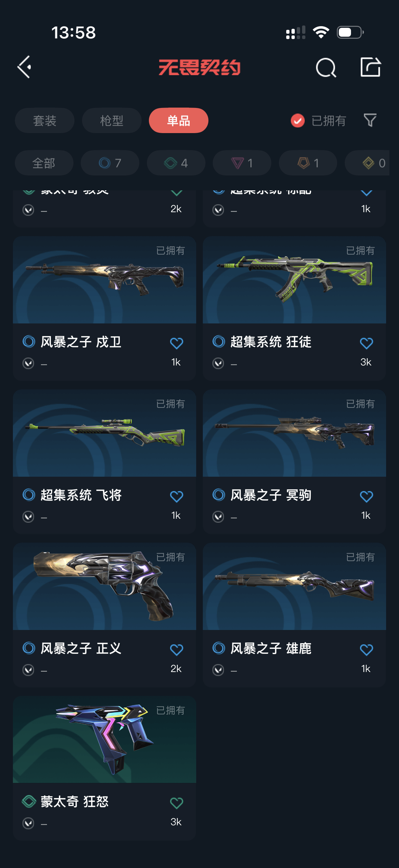Screen dimensions: 399x868
Task: Open 风暴之子 正义 revolver thumbnail
Action: click(105, 586)
